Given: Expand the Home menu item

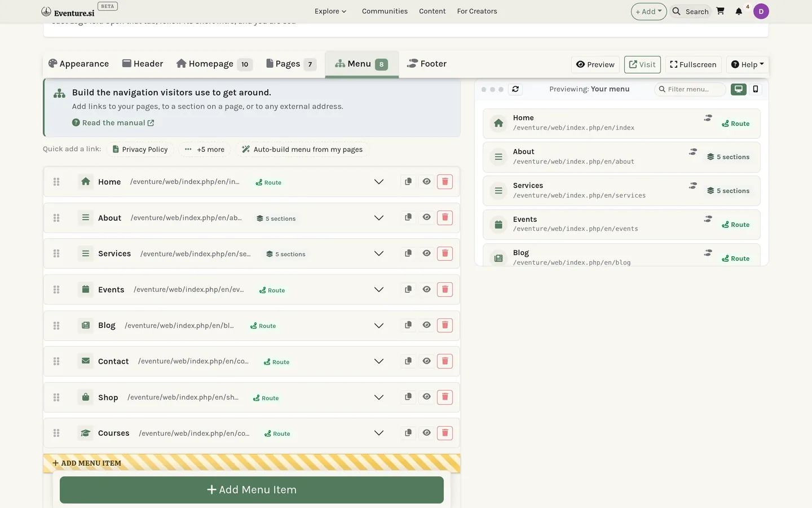Looking at the screenshot, I should coord(379,182).
